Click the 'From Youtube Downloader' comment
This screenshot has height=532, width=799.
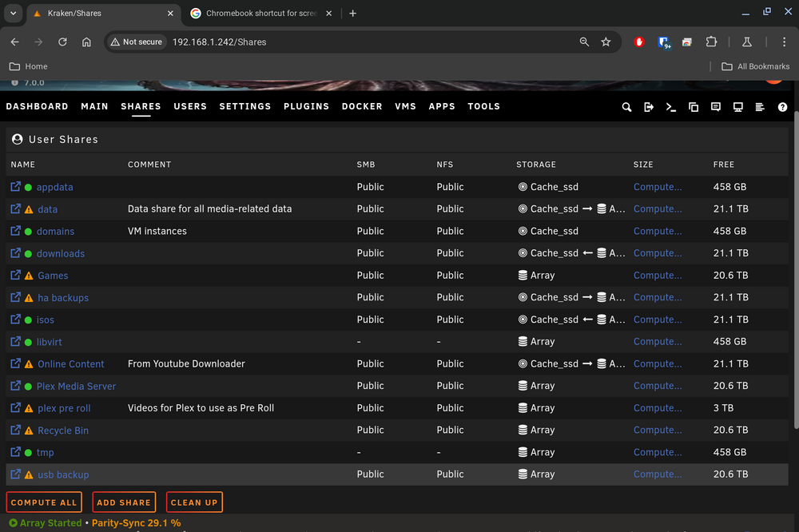click(x=186, y=363)
